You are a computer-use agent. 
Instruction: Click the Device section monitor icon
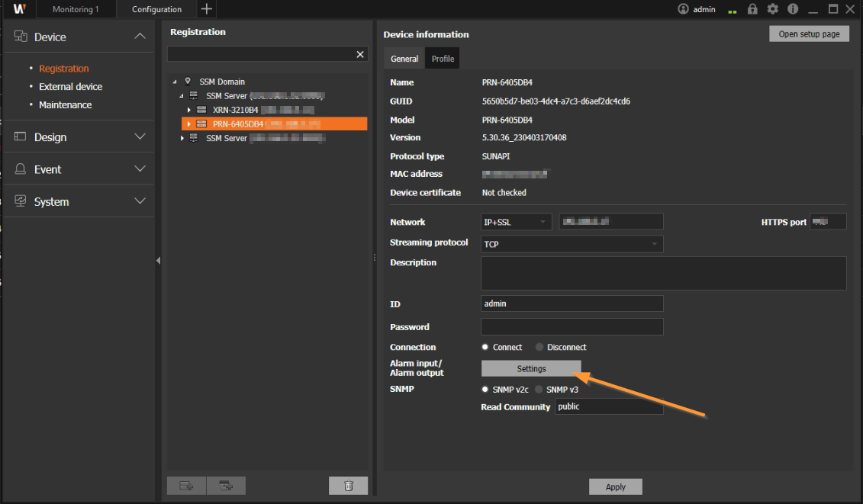tap(21, 37)
